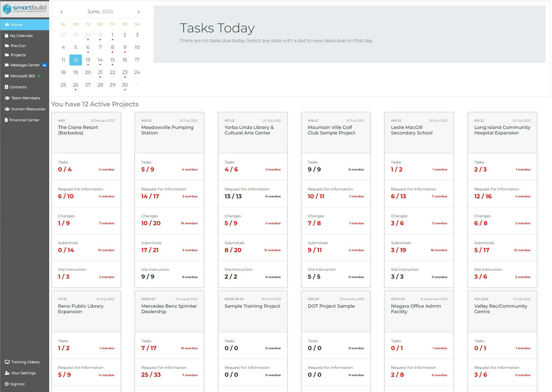Select the Projects folder icon
This screenshot has height=392, width=552.
point(6,55)
